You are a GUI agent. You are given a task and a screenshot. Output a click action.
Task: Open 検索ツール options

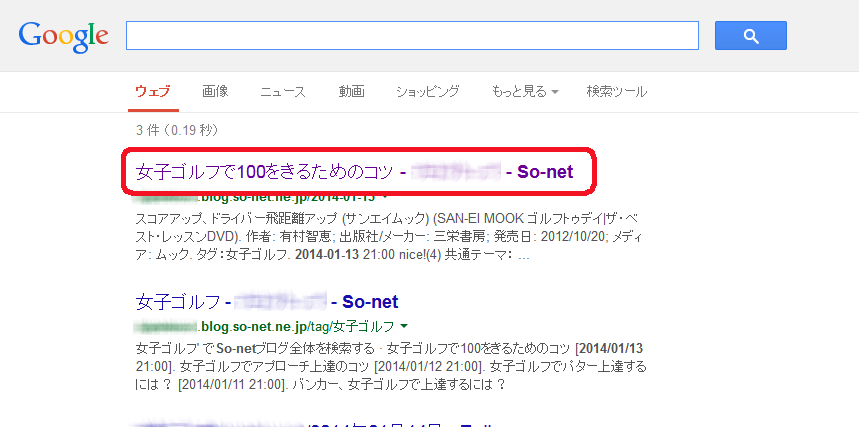616,92
